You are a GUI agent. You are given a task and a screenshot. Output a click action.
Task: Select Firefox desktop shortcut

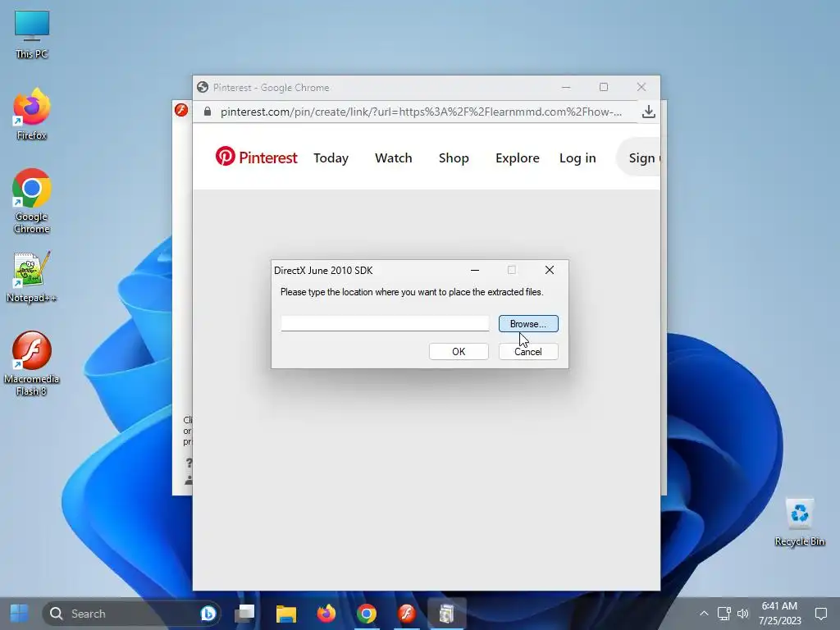point(32,114)
